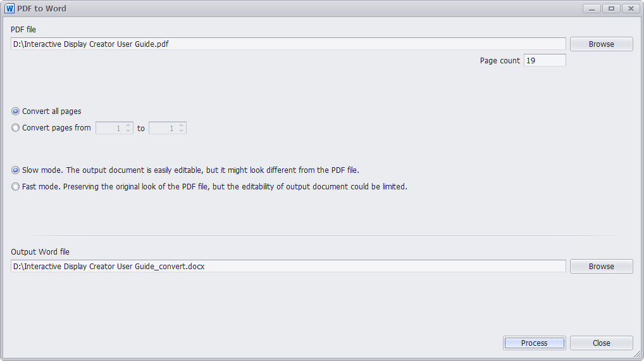The height and width of the screenshot is (361, 644).
Task: Choose Fast mode conversion
Action: (16, 187)
